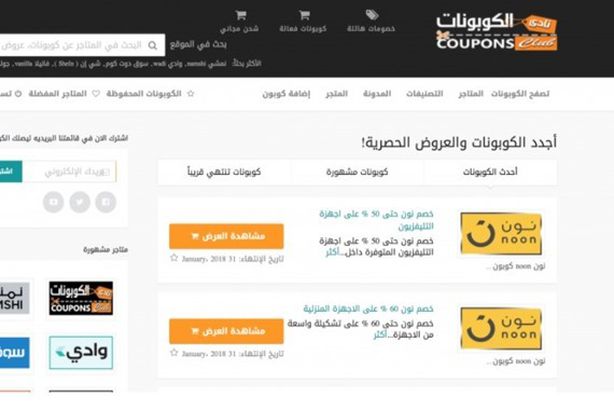Click the teal newsletter subscribe button
This screenshot has height=410, width=614.
(11, 172)
